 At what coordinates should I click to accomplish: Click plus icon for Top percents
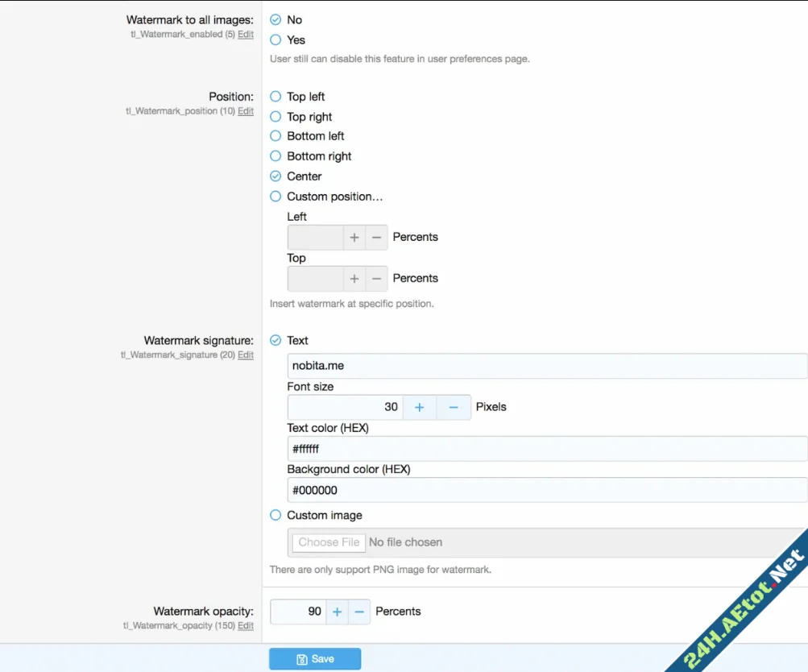(354, 279)
